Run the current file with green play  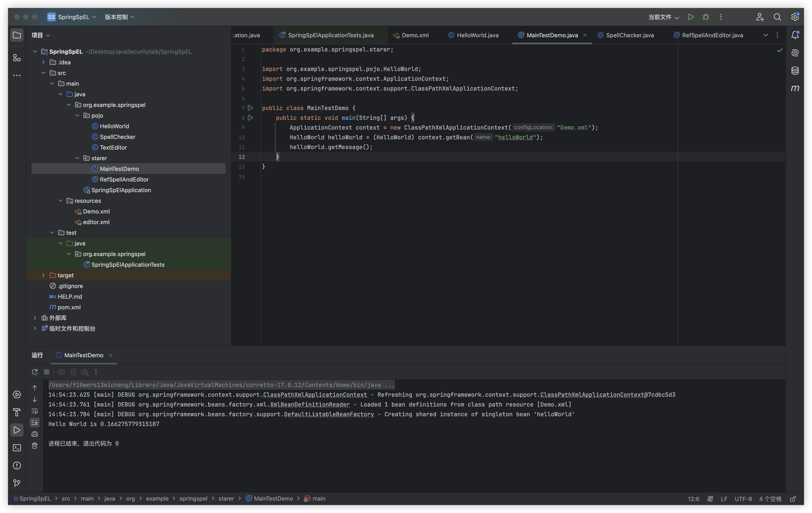click(x=691, y=17)
